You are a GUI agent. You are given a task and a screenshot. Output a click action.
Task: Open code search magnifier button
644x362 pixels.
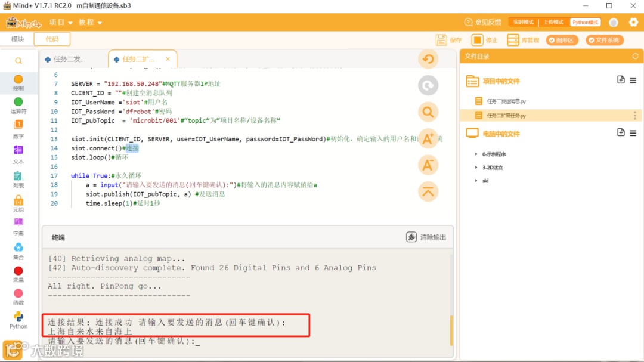[428, 112]
